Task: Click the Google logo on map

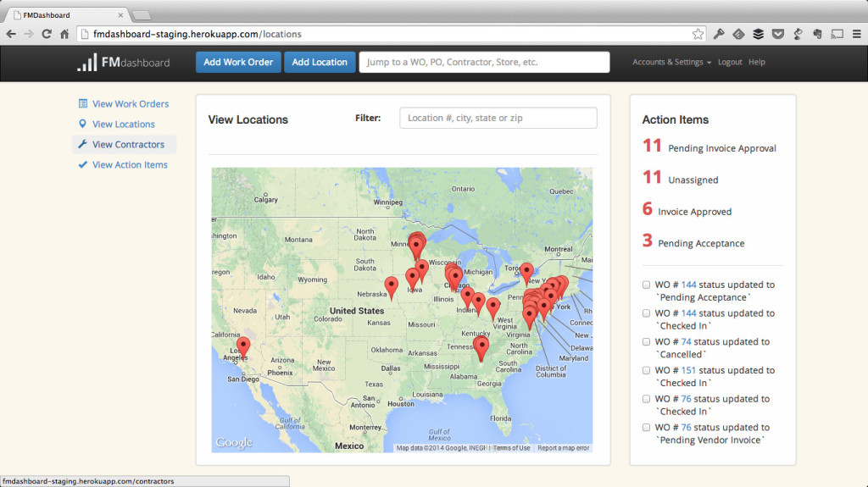Action: click(x=234, y=443)
